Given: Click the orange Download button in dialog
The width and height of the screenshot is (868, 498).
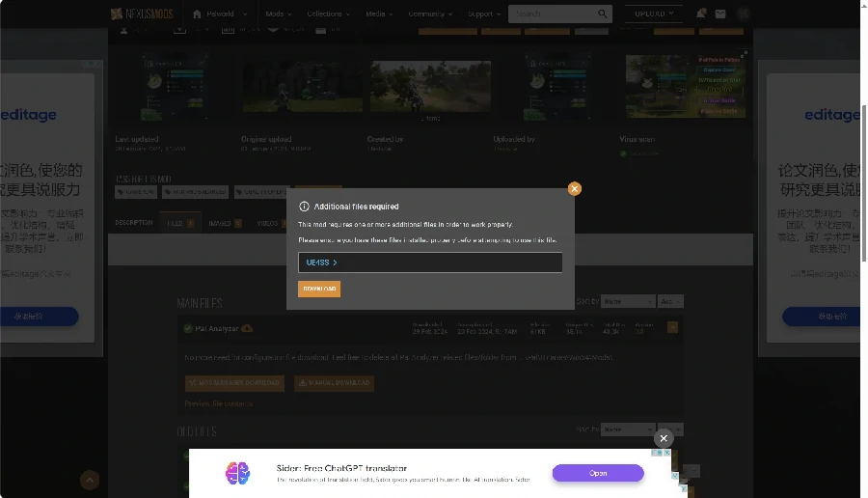Looking at the screenshot, I should coord(319,289).
